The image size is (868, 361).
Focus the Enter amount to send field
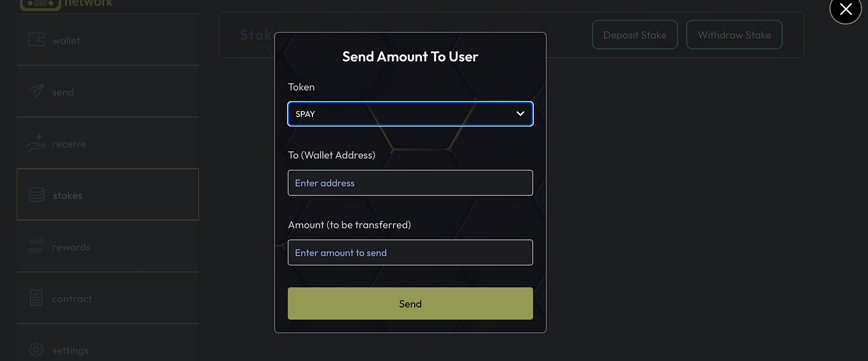[410, 252]
